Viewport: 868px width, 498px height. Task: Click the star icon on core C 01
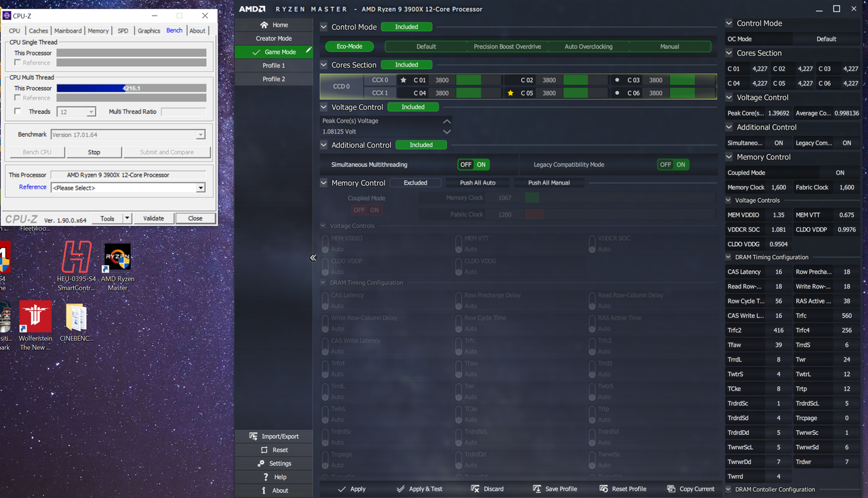[403, 80]
